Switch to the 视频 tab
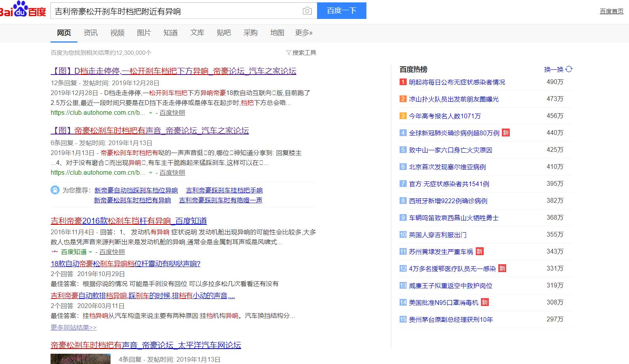The height and width of the screenshot is (364, 629). pyautogui.click(x=117, y=33)
